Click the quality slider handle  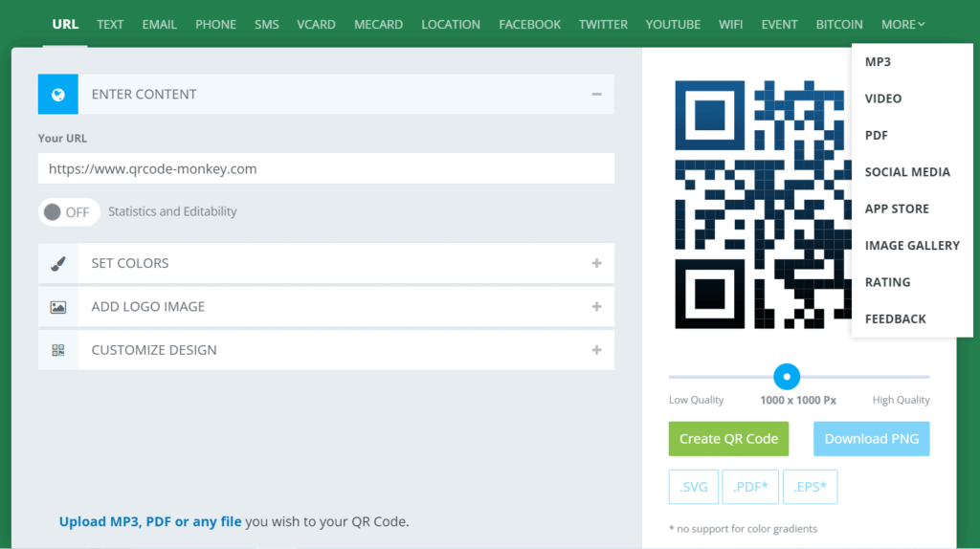pyautogui.click(x=787, y=377)
